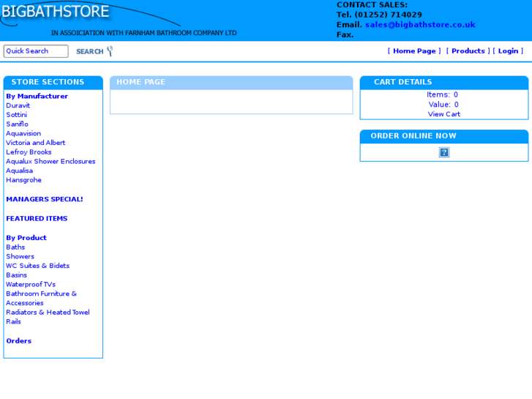The image size is (532, 399).
Task: Open the Home Page nav link
Action: pyautogui.click(x=414, y=51)
